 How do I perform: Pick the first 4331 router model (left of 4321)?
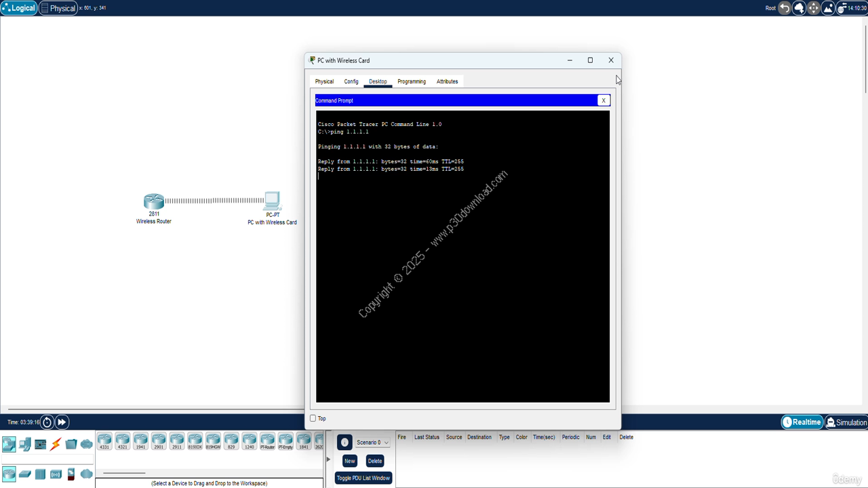(104, 441)
